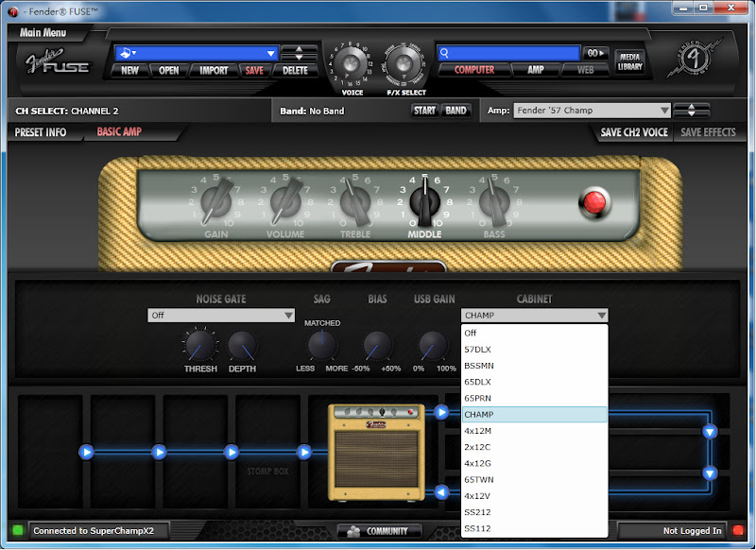The height and width of the screenshot is (550, 756).
Task: Click the blue left arrow at amp return
Action: point(441,492)
